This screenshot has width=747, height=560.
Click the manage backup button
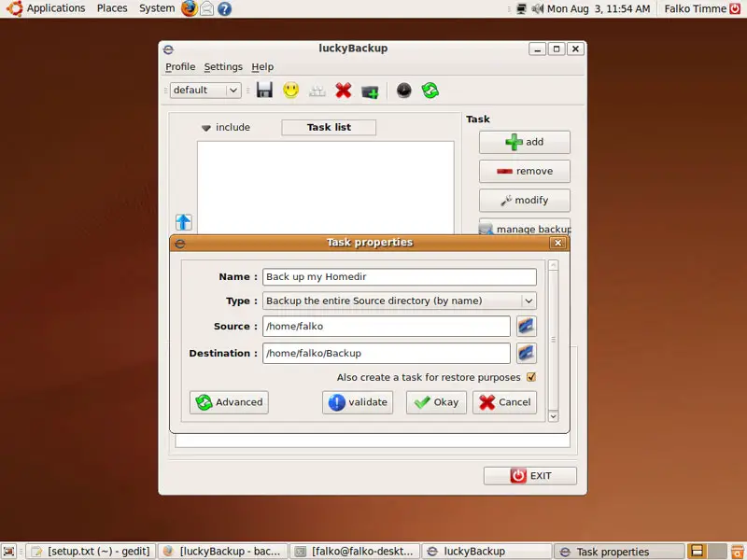click(x=525, y=227)
